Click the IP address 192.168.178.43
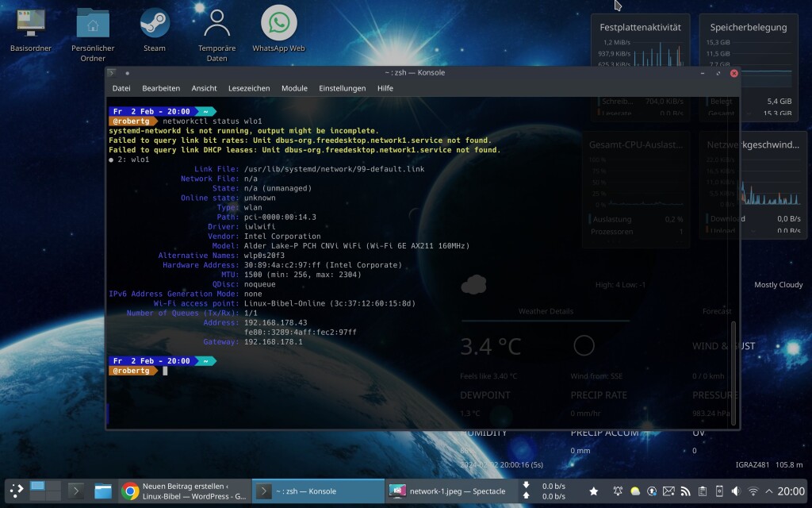This screenshot has height=508, width=812. (275, 322)
